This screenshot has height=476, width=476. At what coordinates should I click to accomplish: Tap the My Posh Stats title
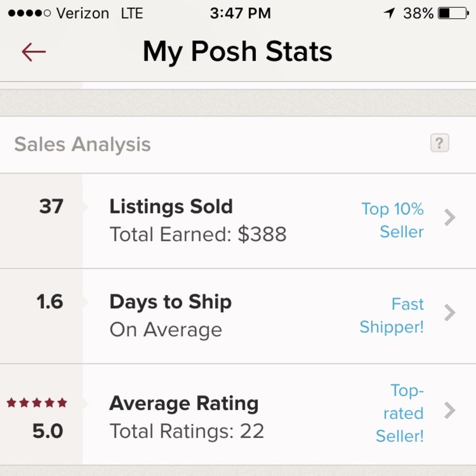coord(238,51)
